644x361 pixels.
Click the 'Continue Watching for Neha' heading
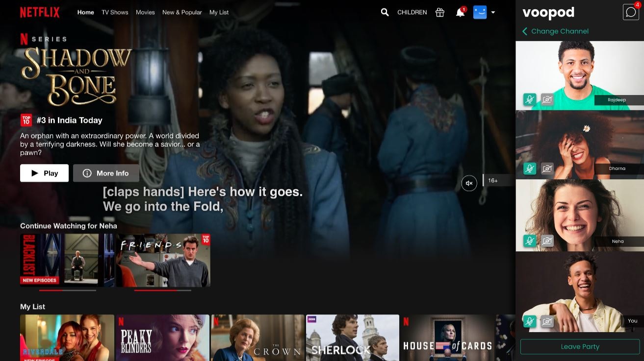tap(69, 226)
